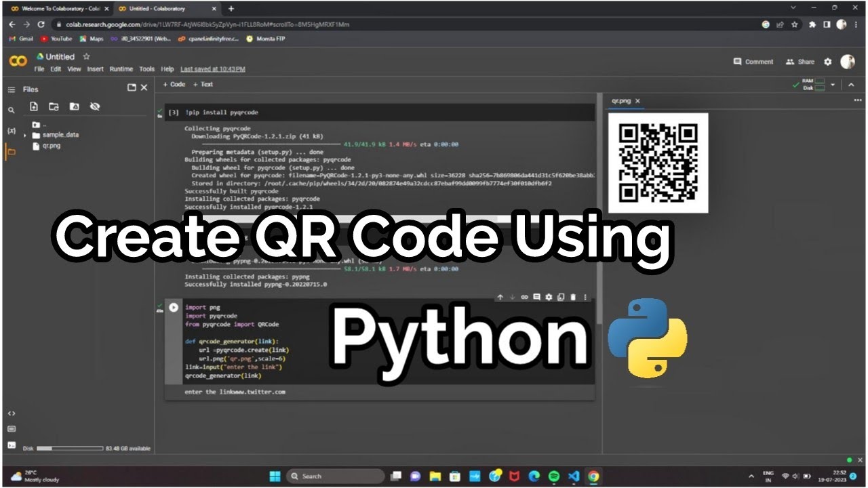Select the qr.png tab
868x488 pixels.
click(621, 101)
